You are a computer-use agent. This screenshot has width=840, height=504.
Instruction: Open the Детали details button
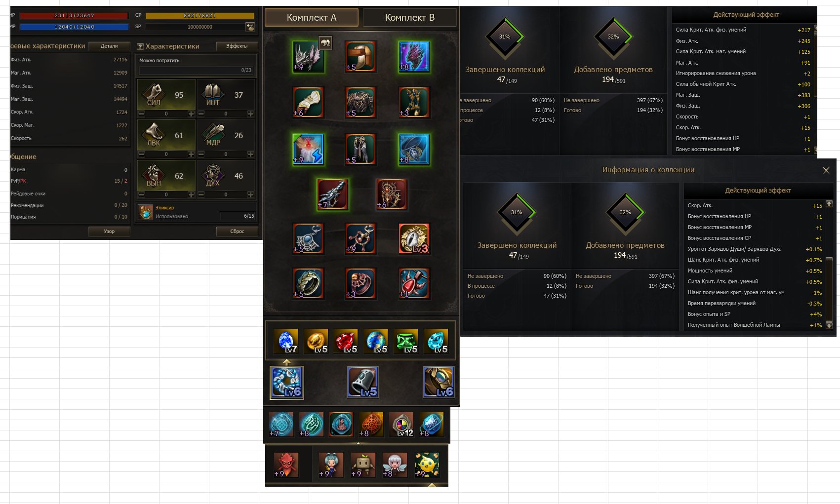(109, 46)
